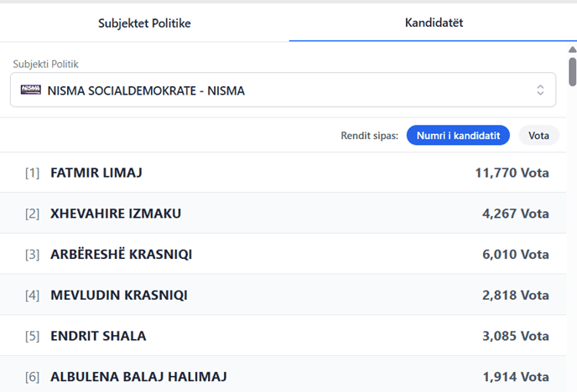This screenshot has height=392, width=577.
Task: Switch to the Subjektet Politike tab
Action: click(144, 23)
